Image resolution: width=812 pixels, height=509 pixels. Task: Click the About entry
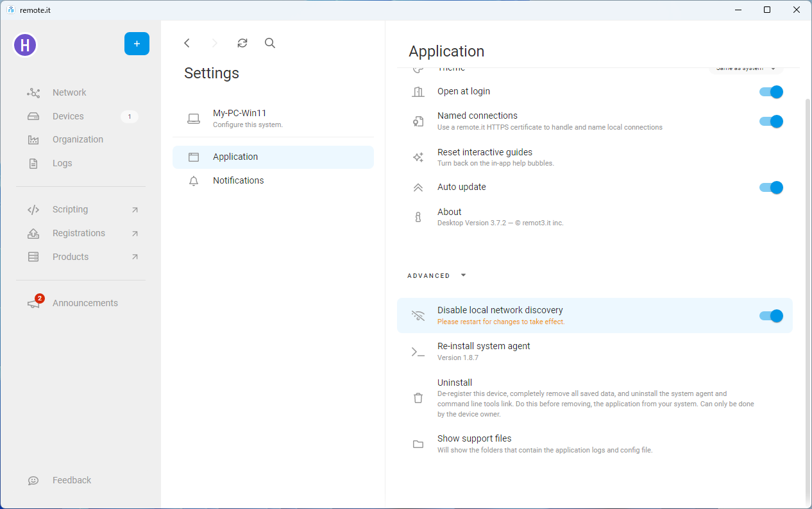click(595, 218)
